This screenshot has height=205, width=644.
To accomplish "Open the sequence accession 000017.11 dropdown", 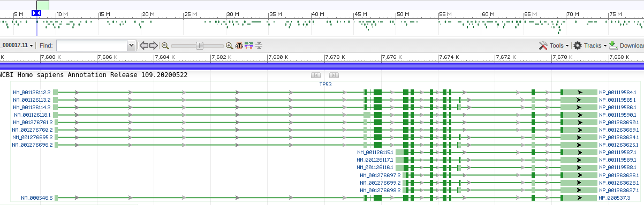I will point(17,46).
